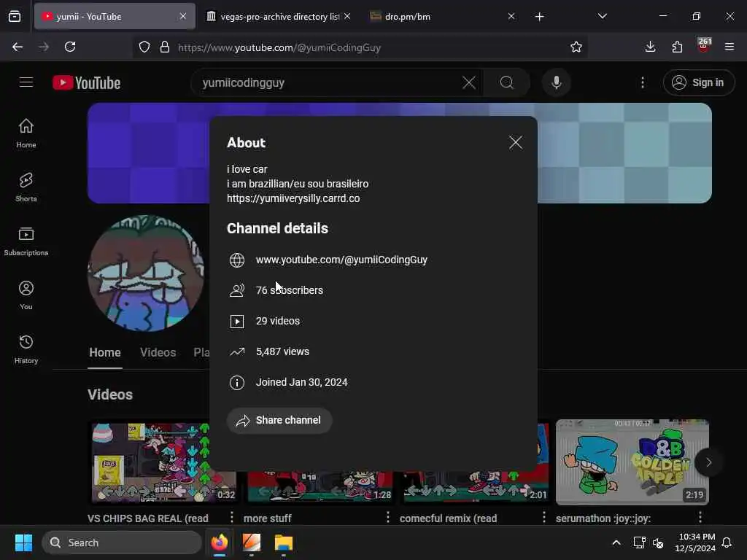Sign in to YouTube
747x560 pixels.
pyautogui.click(x=698, y=83)
